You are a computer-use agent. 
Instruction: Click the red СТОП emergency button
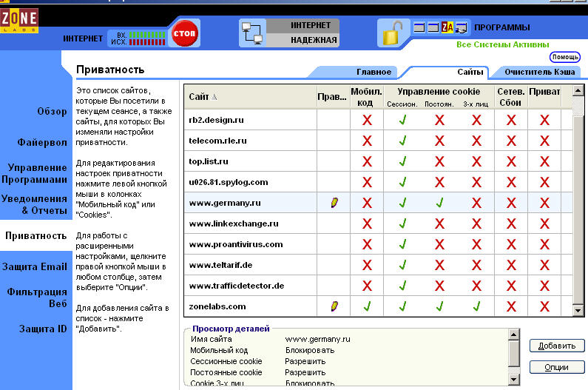184,33
